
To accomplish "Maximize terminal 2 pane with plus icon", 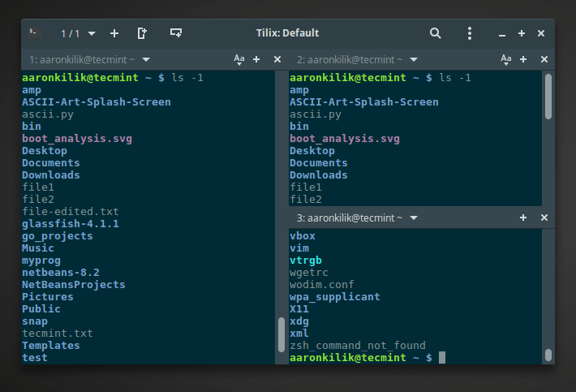I will click(x=524, y=59).
